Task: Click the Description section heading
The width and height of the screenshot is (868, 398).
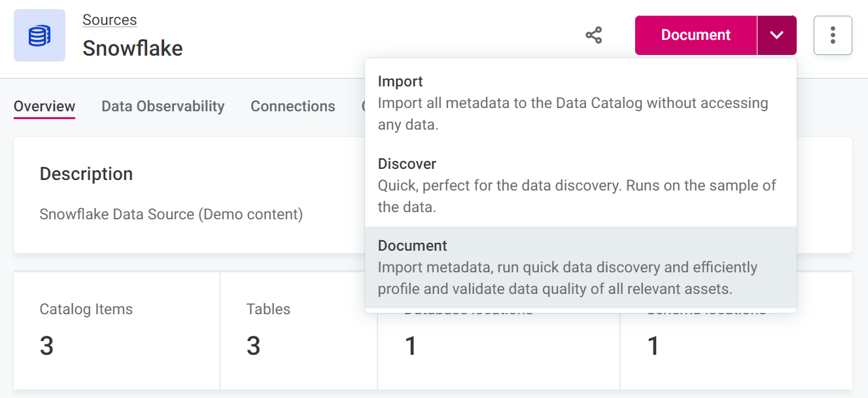Action: [x=86, y=173]
